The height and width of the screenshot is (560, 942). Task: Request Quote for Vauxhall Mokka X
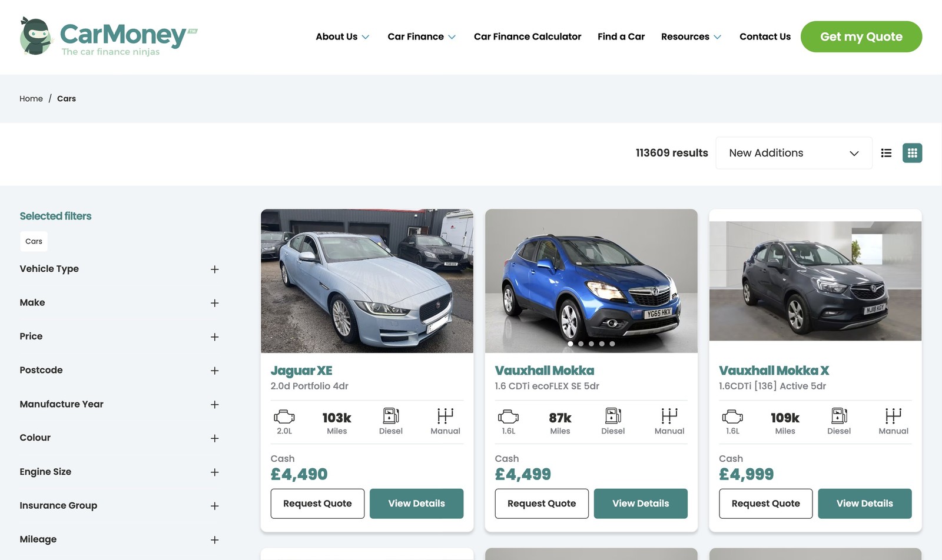tap(765, 504)
